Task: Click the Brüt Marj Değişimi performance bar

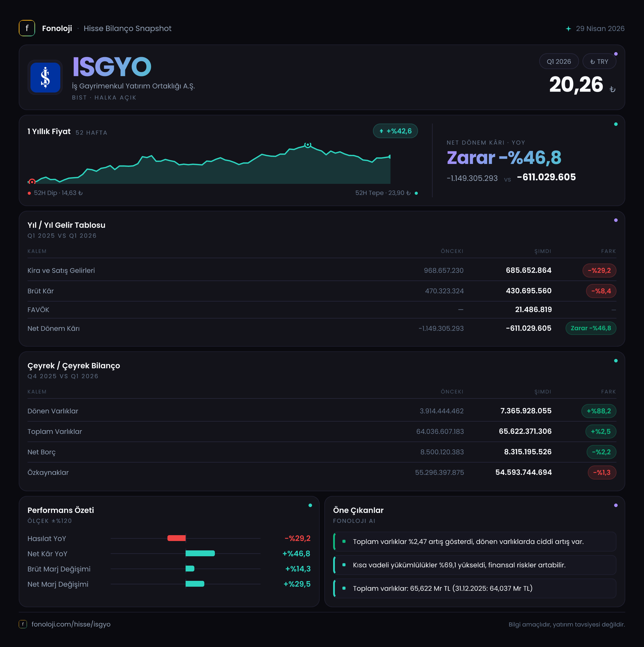Action: 190,569
